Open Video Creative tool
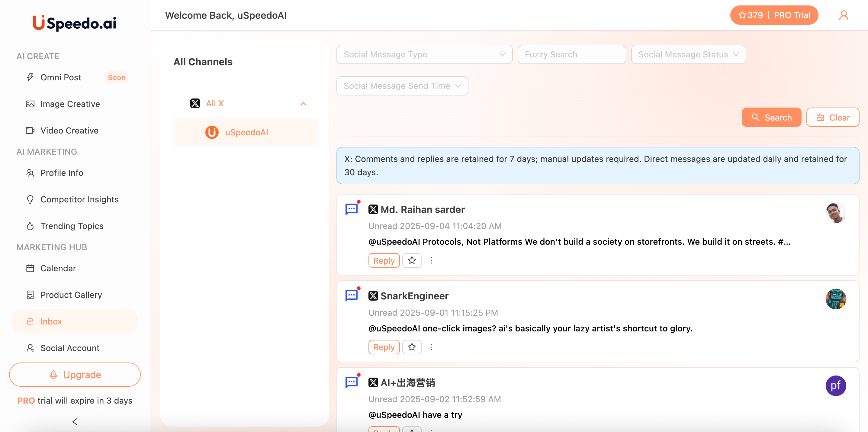This screenshot has width=868, height=432. (x=69, y=131)
